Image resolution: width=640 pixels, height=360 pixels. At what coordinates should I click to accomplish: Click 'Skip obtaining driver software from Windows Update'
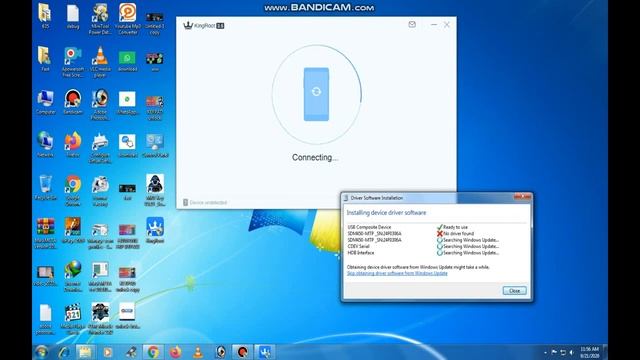397,273
